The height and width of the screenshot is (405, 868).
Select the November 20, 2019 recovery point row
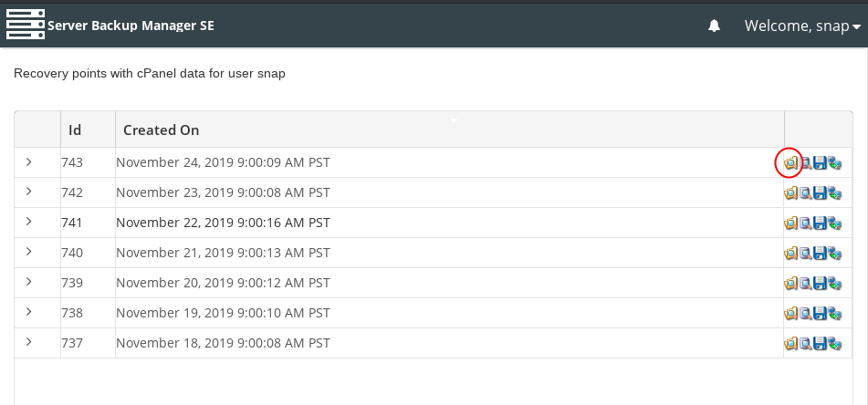point(223,283)
